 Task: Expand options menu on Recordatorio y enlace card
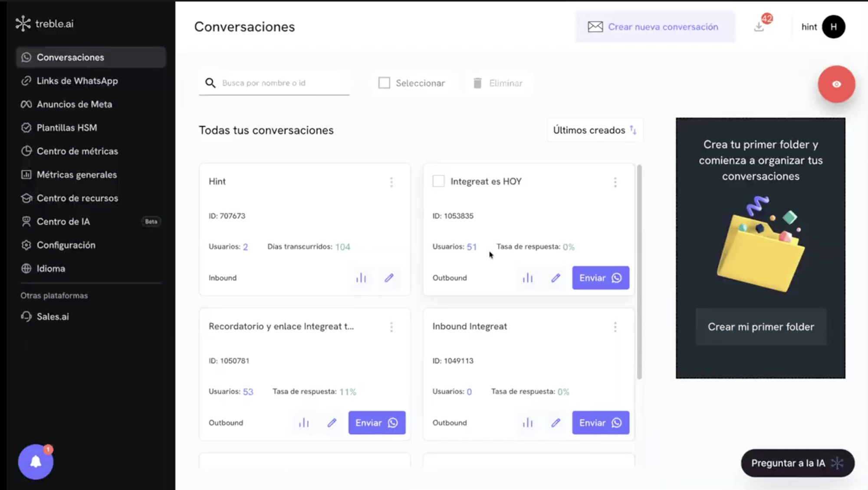coord(391,327)
